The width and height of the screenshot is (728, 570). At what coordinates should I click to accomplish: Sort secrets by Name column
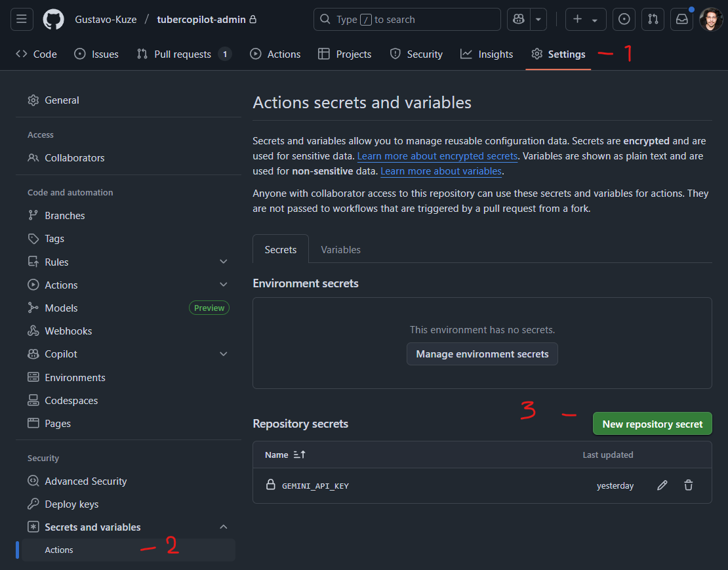[x=285, y=455]
